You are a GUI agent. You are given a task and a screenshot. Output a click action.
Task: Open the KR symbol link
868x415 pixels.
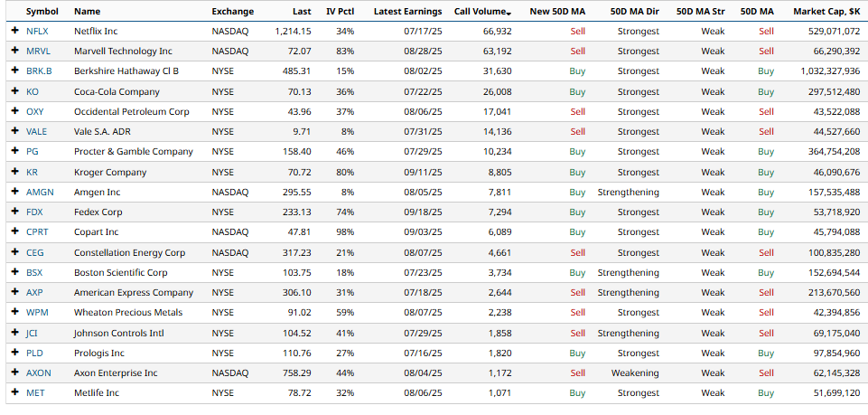[33, 172]
